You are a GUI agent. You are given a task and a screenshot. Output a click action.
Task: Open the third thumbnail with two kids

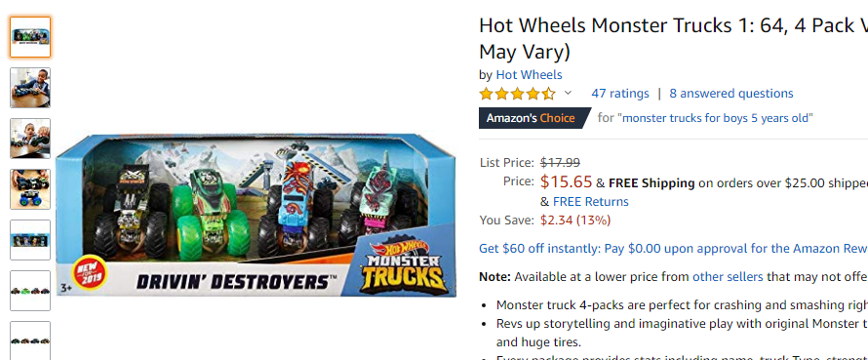click(30, 139)
